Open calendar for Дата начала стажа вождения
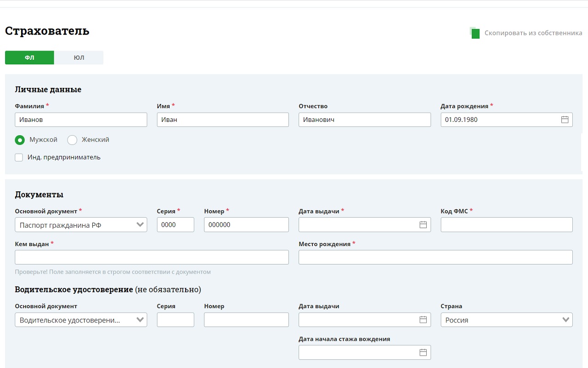588x368 pixels. 423,352
